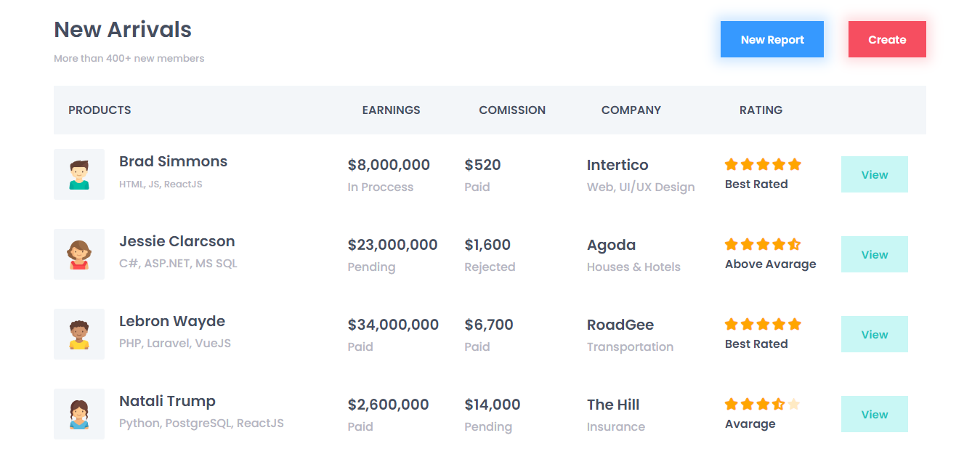Click the New Arrivals heading
980x454 pixels.
coord(122,30)
